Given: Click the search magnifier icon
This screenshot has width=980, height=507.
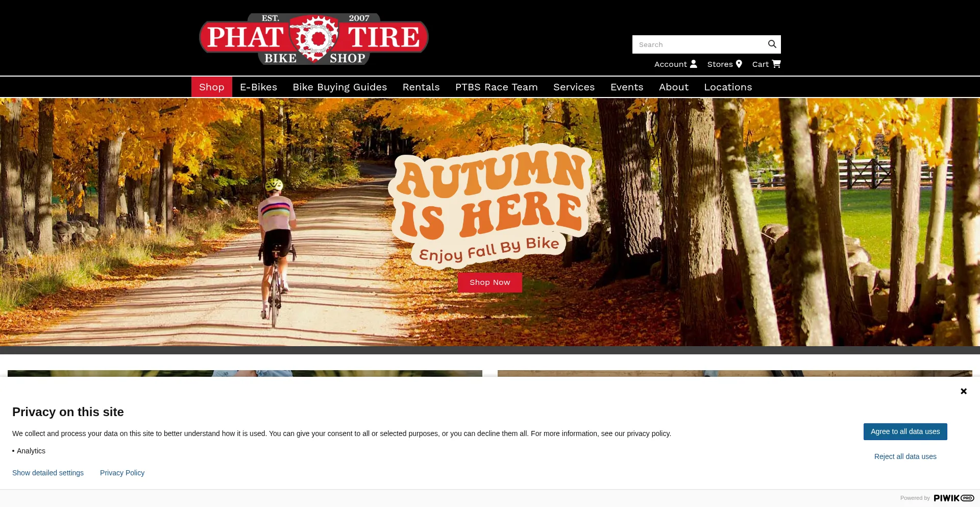Looking at the screenshot, I should [772, 44].
